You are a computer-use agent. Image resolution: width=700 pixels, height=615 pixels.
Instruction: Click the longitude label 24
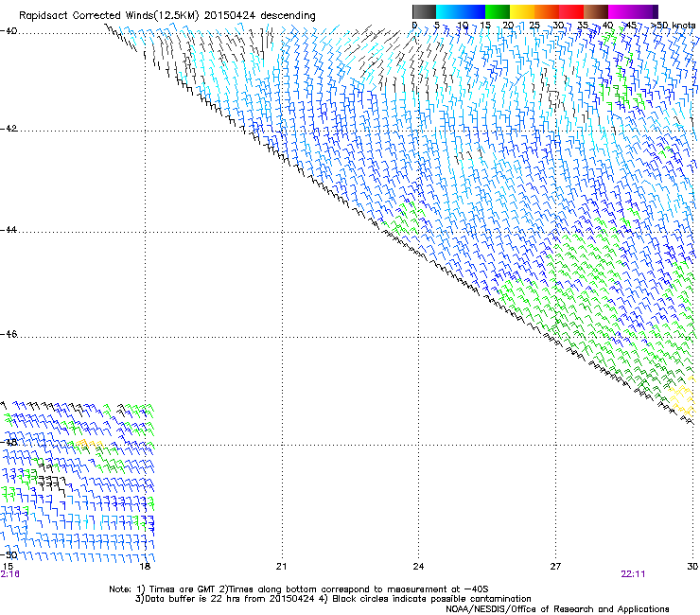tap(418, 567)
